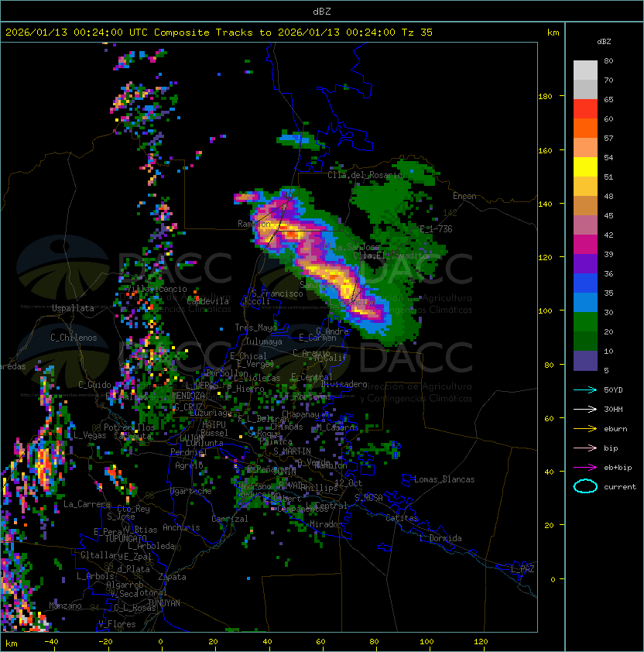Pick the deep orange 57-60 dBZ swatch
644x652 pixels.
tap(585, 129)
